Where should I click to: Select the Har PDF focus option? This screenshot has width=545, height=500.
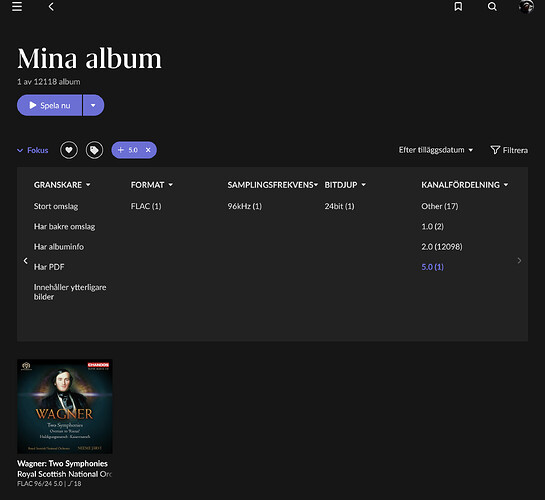49,267
